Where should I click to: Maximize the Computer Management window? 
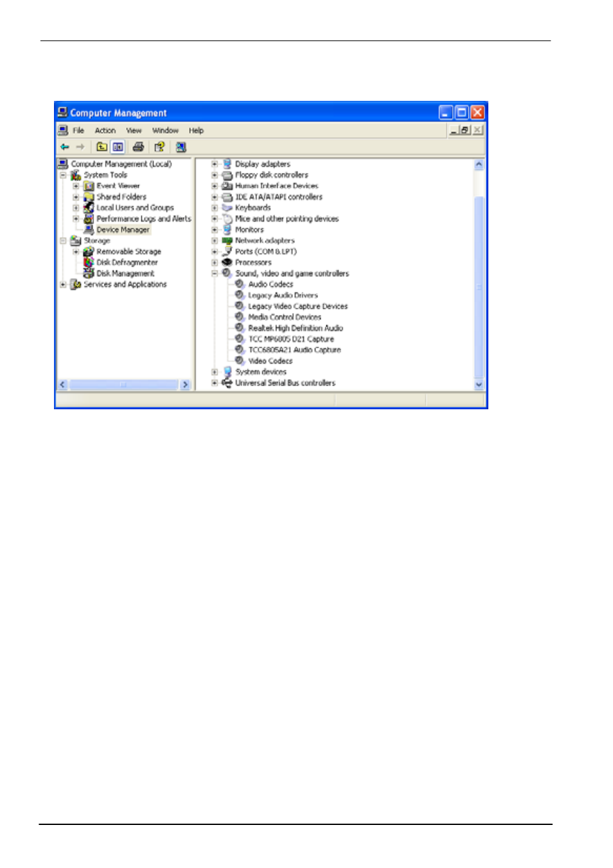(x=461, y=113)
